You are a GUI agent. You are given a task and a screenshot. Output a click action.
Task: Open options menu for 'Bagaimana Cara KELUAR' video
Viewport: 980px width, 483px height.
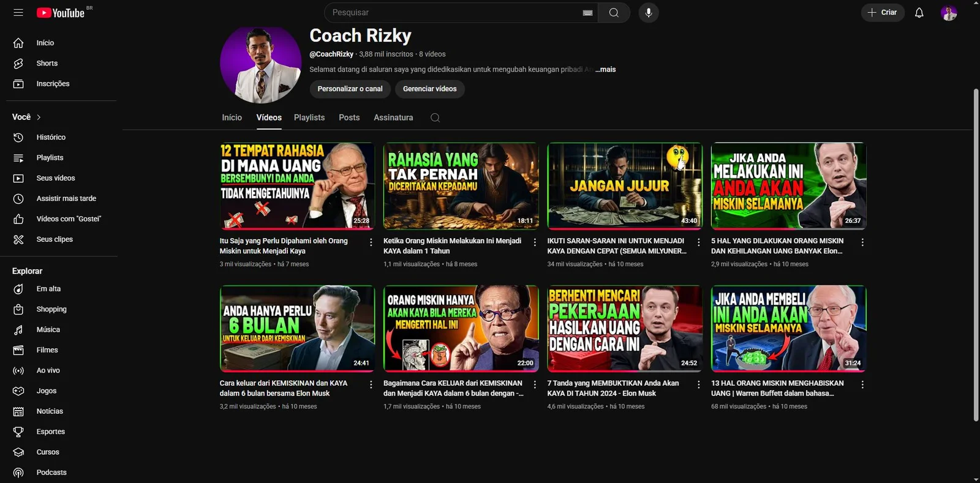[x=535, y=384]
